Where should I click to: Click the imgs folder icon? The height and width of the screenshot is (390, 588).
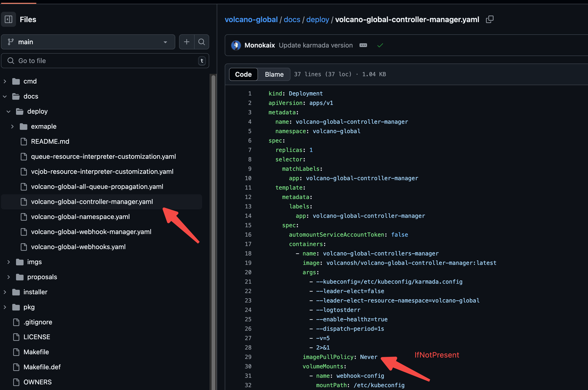[x=20, y=262]
